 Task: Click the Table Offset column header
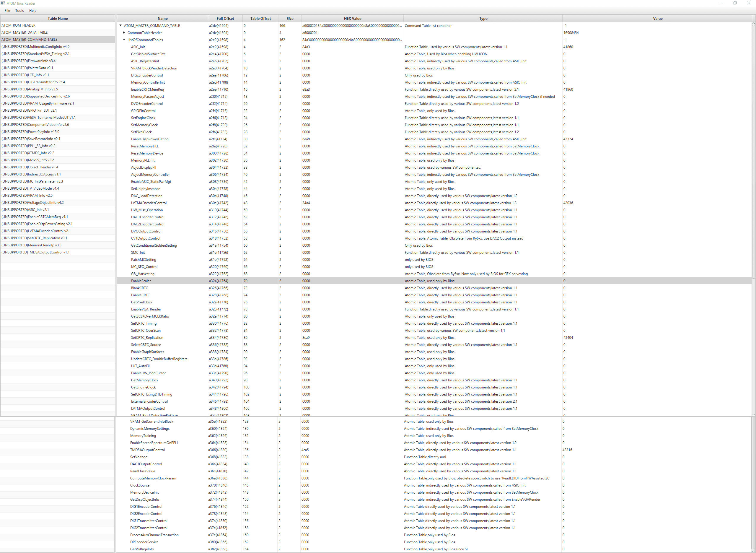(x=260, y=18)
